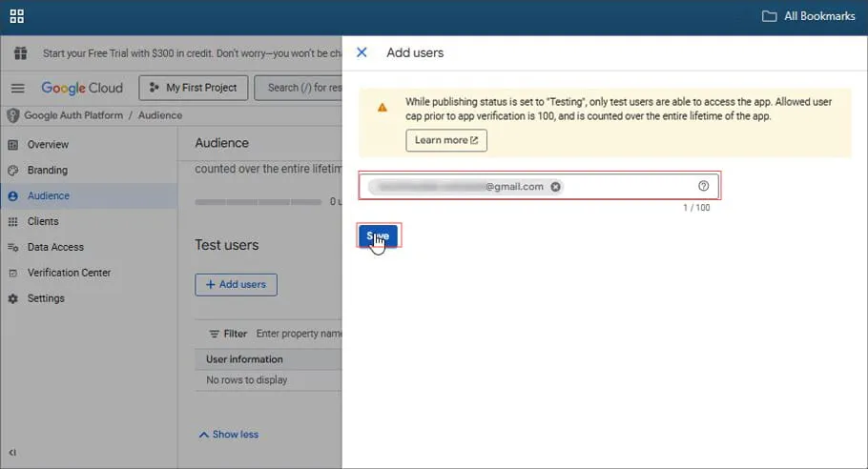Navigate to Clients page
Image resolution: width=868 pixels, height=469 pixels.
click(x=43, y=221)
